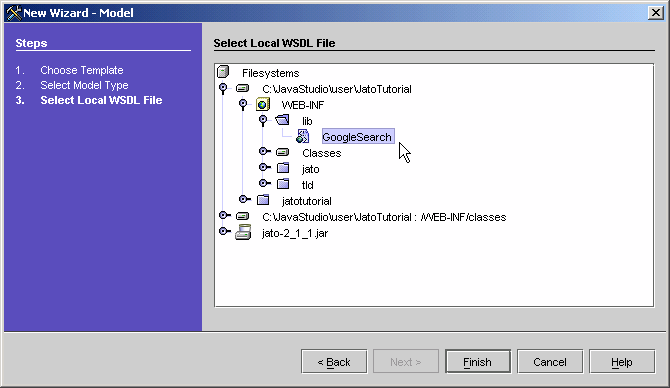Click the 'Select Model Type' step text
Viewport: 670px width, 388px height.
tap(84, 85)
